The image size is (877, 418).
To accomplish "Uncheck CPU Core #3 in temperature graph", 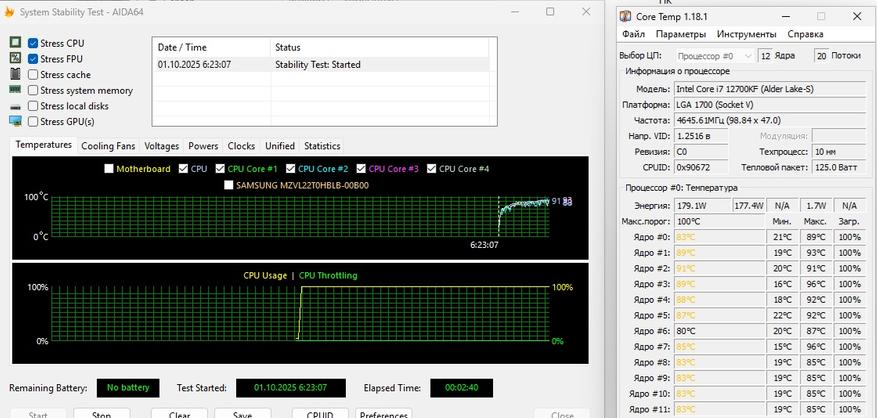I will pyautogui.click(x=361, y=168).
